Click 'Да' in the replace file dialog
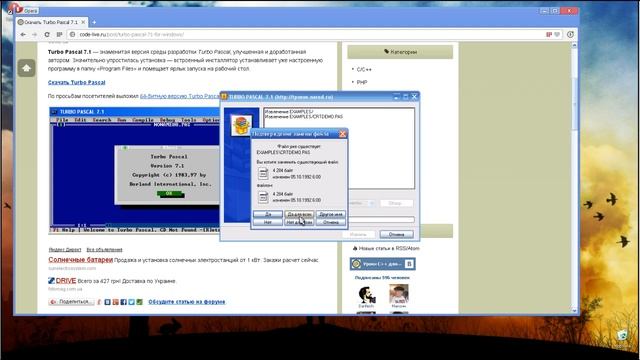Viewport: 640px width, 360px height. point(268,214)
